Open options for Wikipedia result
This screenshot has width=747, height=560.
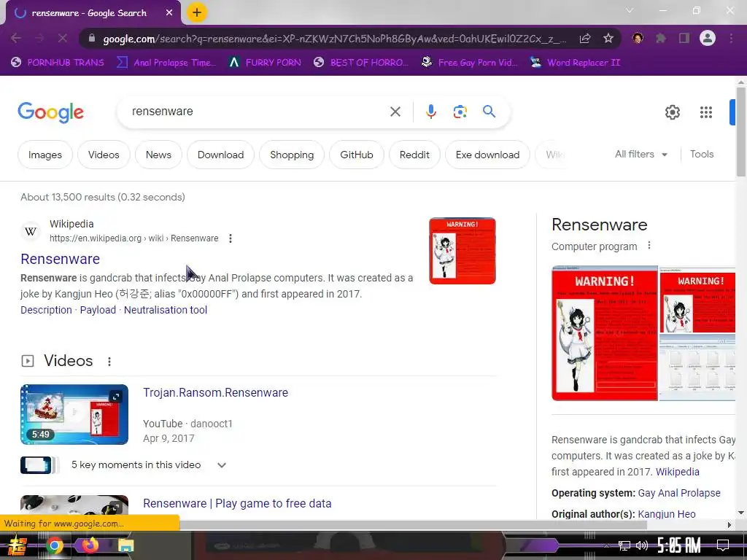[230, 238]
